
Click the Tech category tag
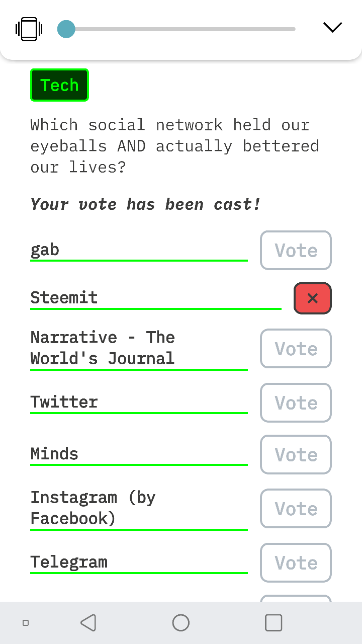pyautogui.click(x=59, y=85)
